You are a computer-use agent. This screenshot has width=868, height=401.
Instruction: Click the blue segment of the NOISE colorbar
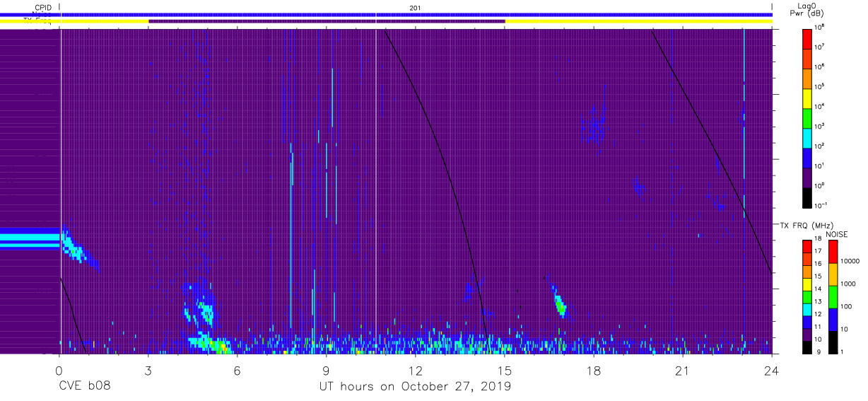833,320
